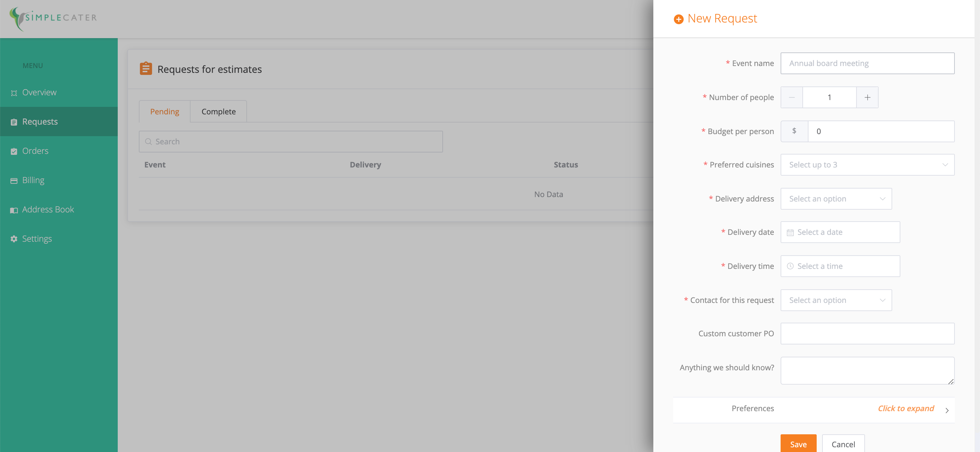Increase number of people with plus button
The width and height of the screenshot is (980, 452).
click(x=867, y=97)
